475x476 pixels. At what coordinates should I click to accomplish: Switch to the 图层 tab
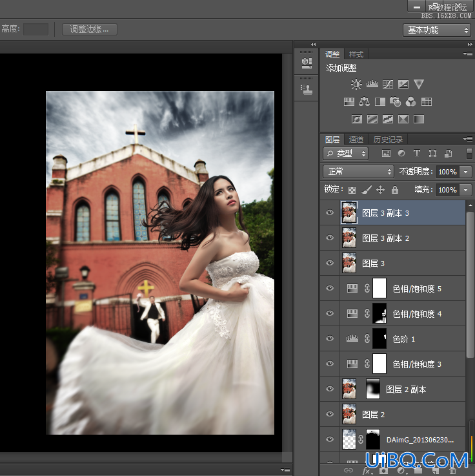332,140
